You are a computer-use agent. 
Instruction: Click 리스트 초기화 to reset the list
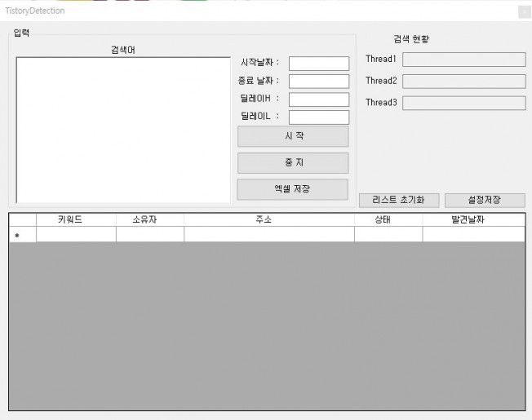pyautogui.click(x=399, y=200)
